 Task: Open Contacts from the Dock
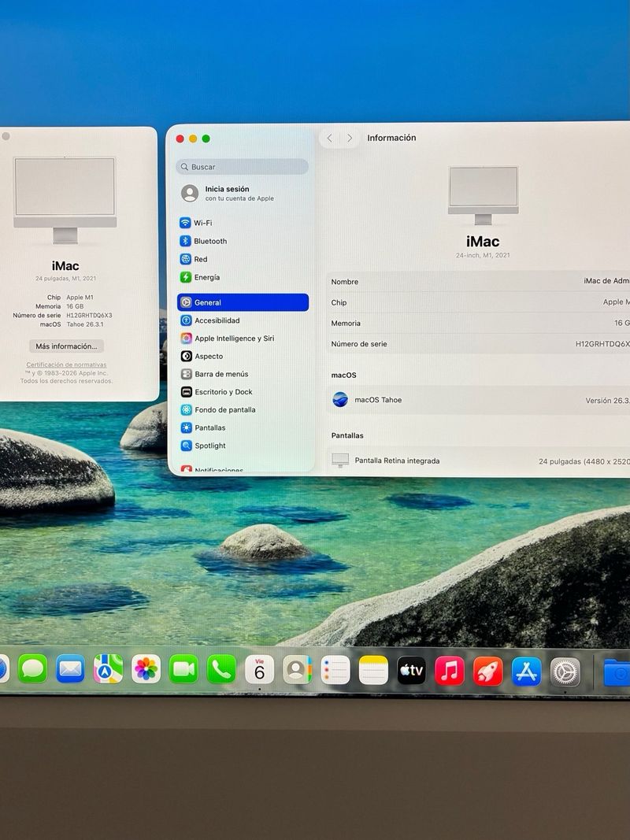(298, 670)
